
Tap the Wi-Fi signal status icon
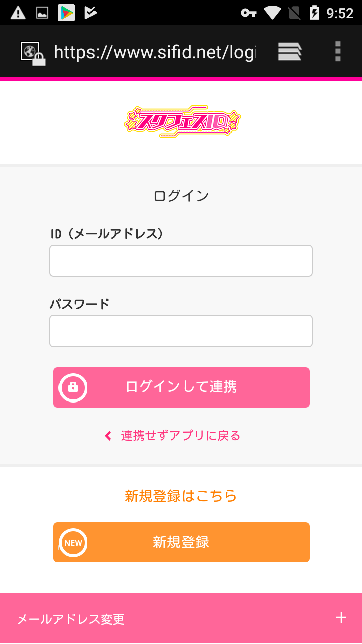273,13
